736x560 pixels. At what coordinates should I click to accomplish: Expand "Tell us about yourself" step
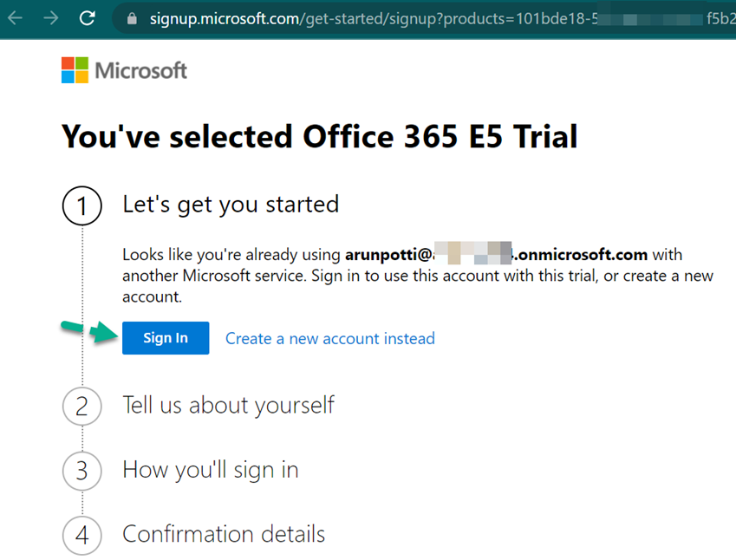(x=228, y=405)
